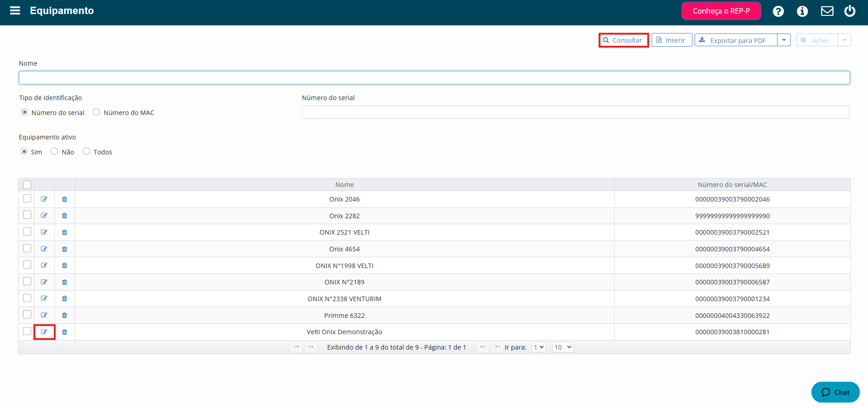Edit Velti Onix Demonstração equipment
Viewport: 868px width, 408px height.
(44, 332)
